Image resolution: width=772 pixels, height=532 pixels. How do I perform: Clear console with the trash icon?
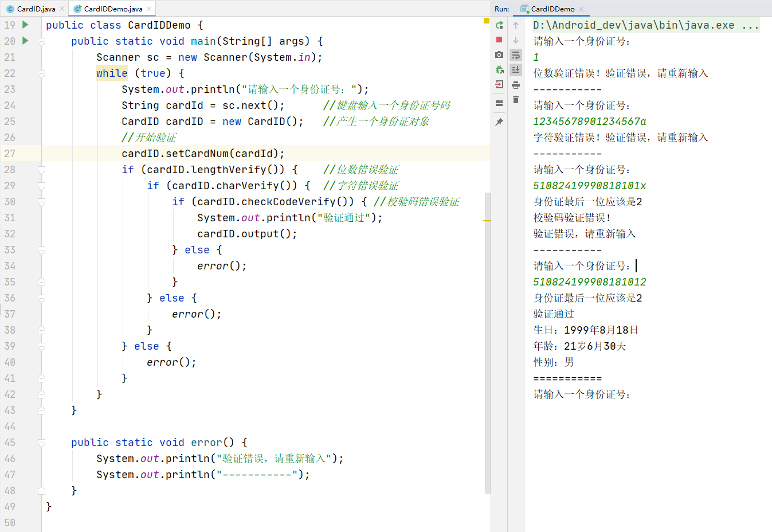click(x=516, y=100)
